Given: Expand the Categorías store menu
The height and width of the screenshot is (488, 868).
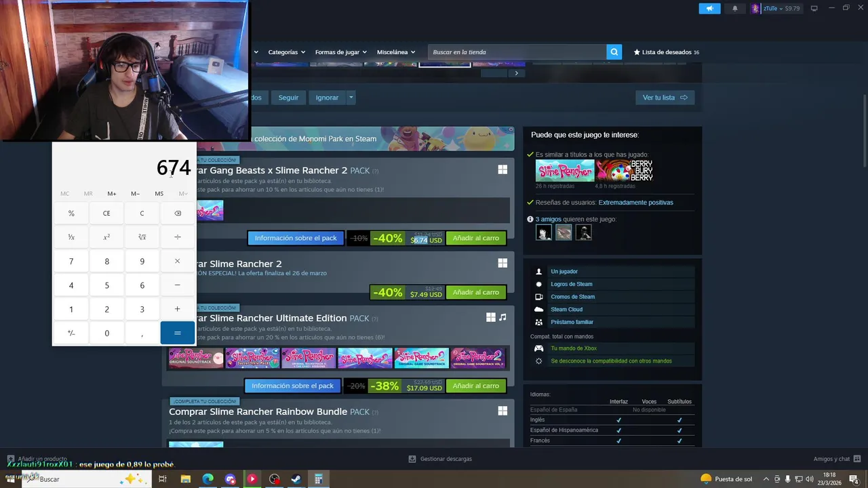Looking at the screenshot, I should click(x=286, y=52).
